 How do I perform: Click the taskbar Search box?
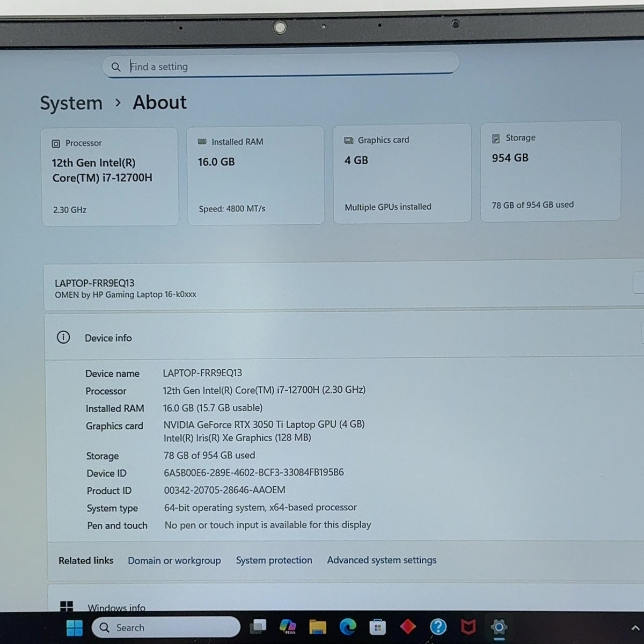166,627
